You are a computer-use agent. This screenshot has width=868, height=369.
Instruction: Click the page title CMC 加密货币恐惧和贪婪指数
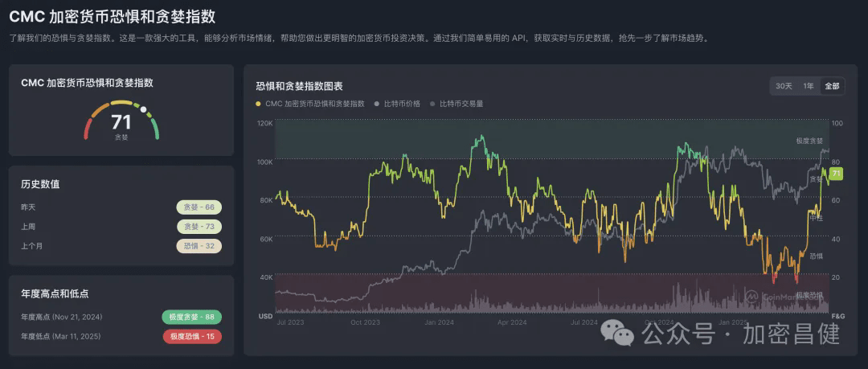point(113,17)
